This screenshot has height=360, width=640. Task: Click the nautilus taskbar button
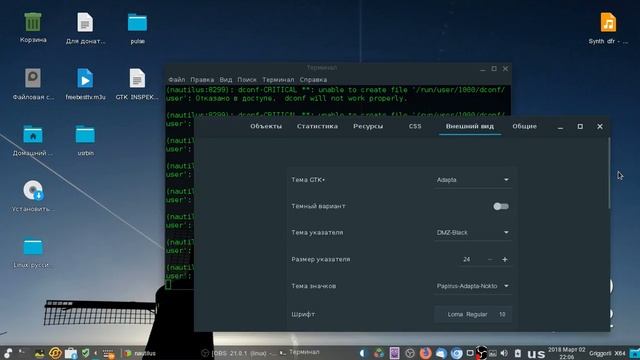coord(140,353)
